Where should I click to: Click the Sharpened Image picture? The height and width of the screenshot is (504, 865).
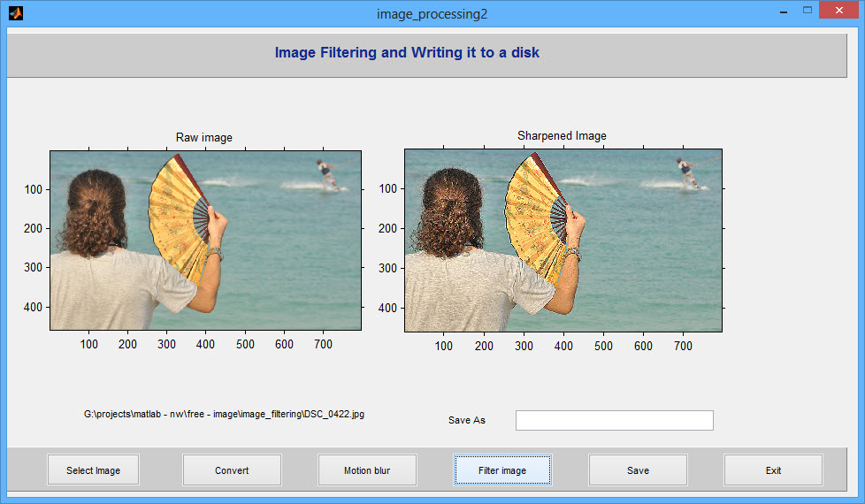(563, 241)
